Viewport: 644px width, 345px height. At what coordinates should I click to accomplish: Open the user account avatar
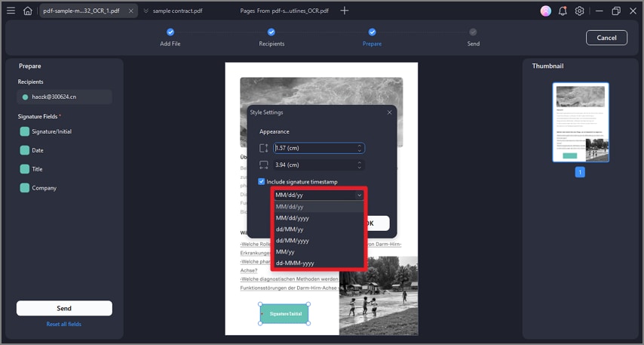545,11
